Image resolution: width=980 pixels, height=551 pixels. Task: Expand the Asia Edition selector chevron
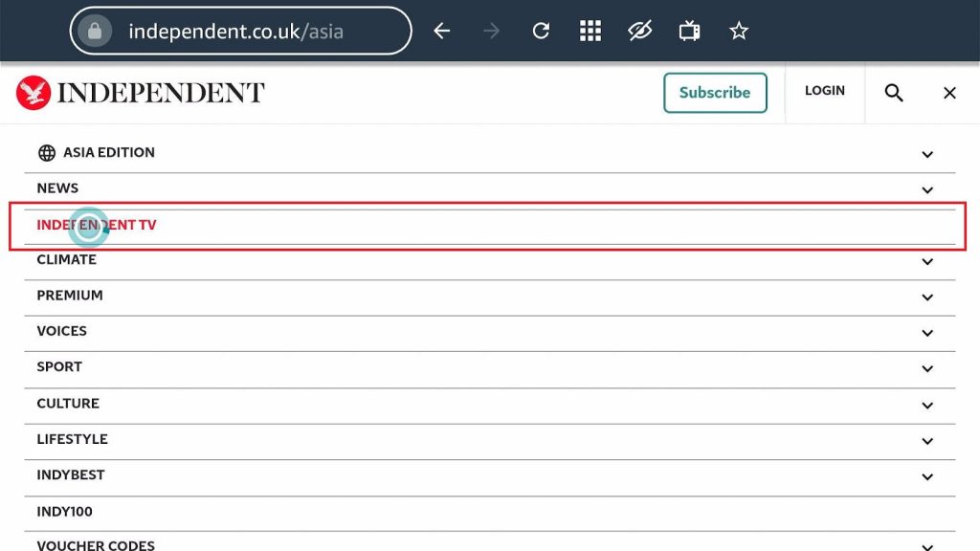pos(926,154)
